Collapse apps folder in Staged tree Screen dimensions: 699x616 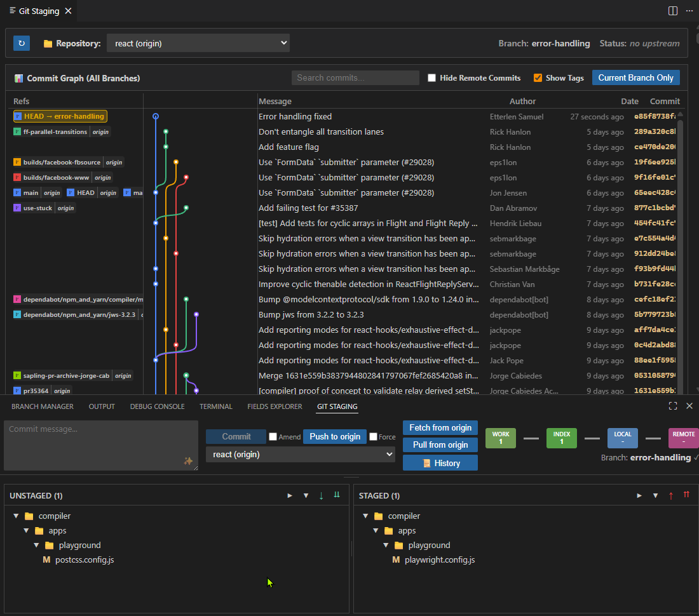coord(376,530)
